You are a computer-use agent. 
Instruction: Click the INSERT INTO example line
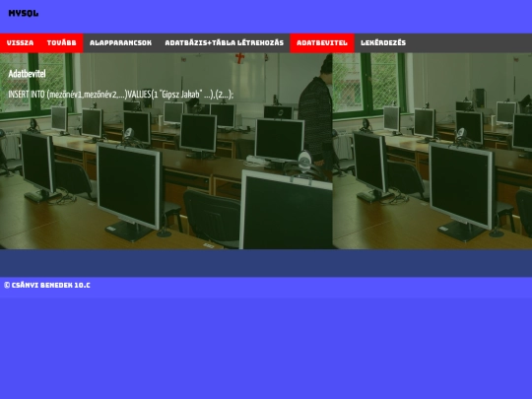pos(121,95)
